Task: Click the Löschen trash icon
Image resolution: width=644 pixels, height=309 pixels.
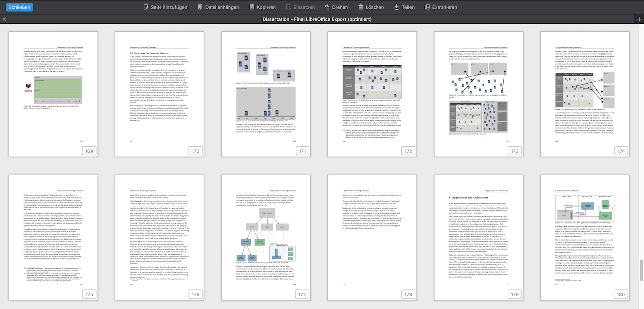Action: click(361, 7)
